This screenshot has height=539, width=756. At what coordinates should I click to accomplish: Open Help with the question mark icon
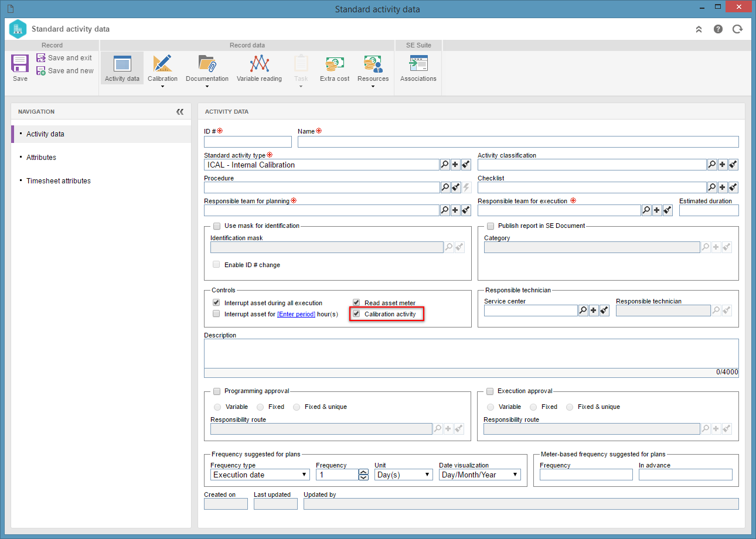coord(718,29)
